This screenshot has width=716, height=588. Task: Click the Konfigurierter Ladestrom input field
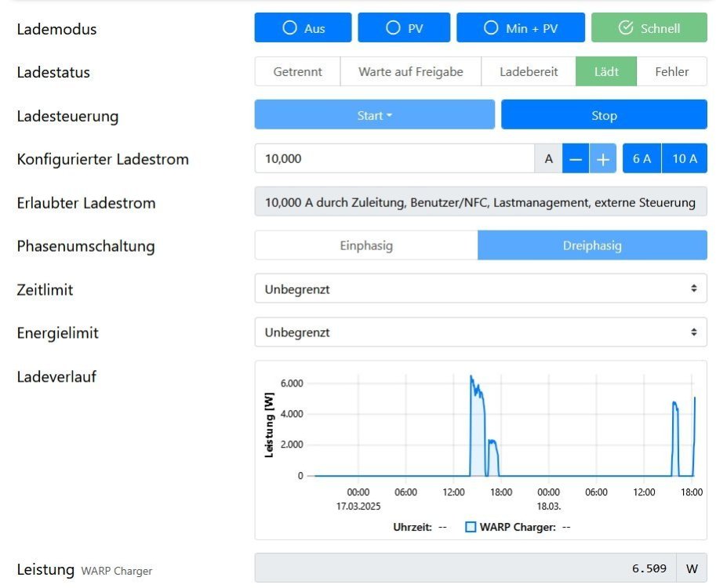(x=392, y=158)
